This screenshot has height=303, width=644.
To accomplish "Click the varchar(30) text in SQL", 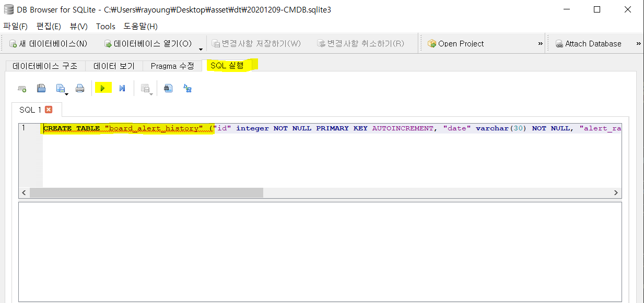I will pyautogui.click(x=501, y=128).
